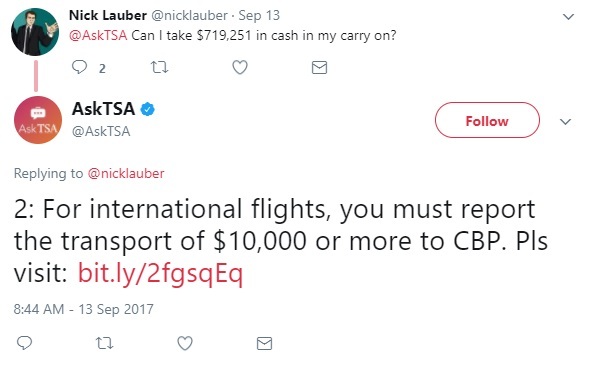
Task: Open the @AskTSA mention in Nick's tweet
Action: (x=98, y=35)
